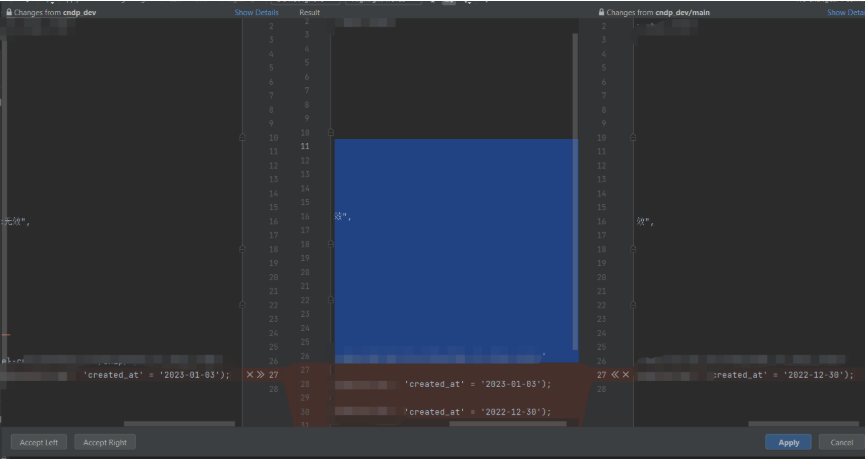Viewport: 865px width, 459px height.
Task: Collapse fold marker at line 10 in left pane
Action: tap(242, 137)
